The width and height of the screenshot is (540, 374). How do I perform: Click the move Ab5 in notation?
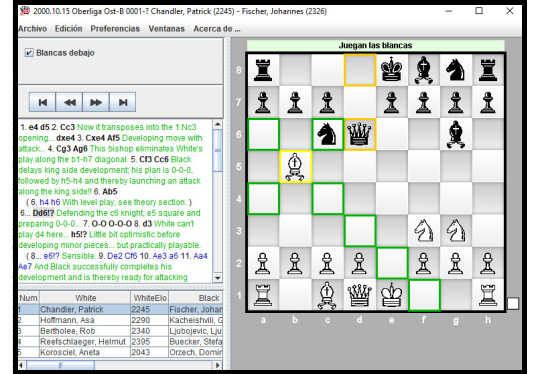tap(110, 191)
